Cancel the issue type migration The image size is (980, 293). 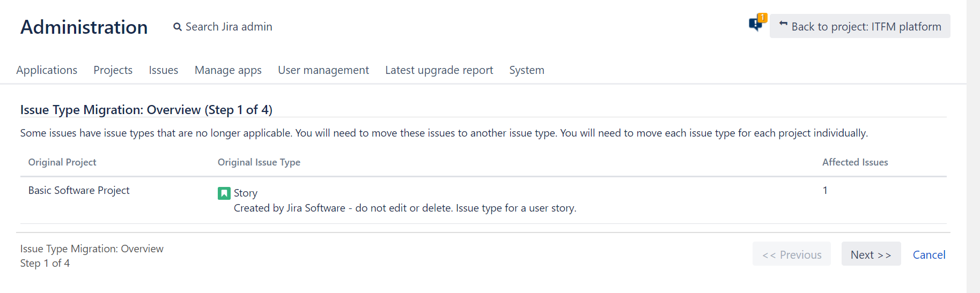pyautogui.click(x=929, y=255)
